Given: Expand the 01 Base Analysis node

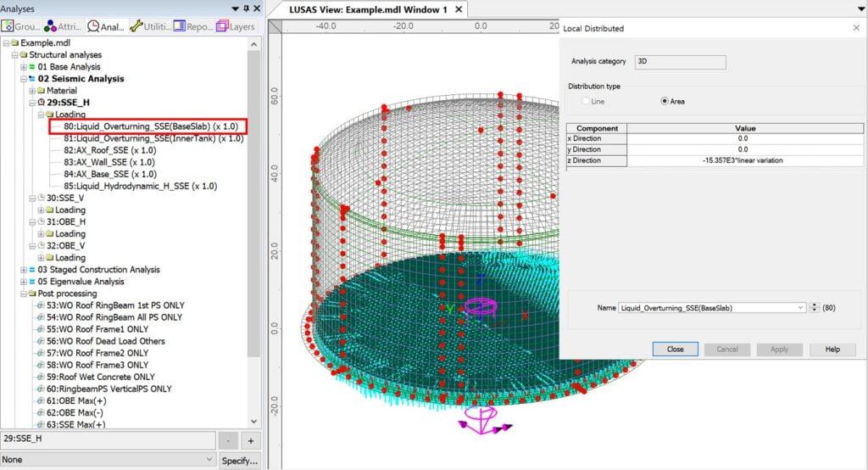Looking at the screenshot, I should pos(23,67).
